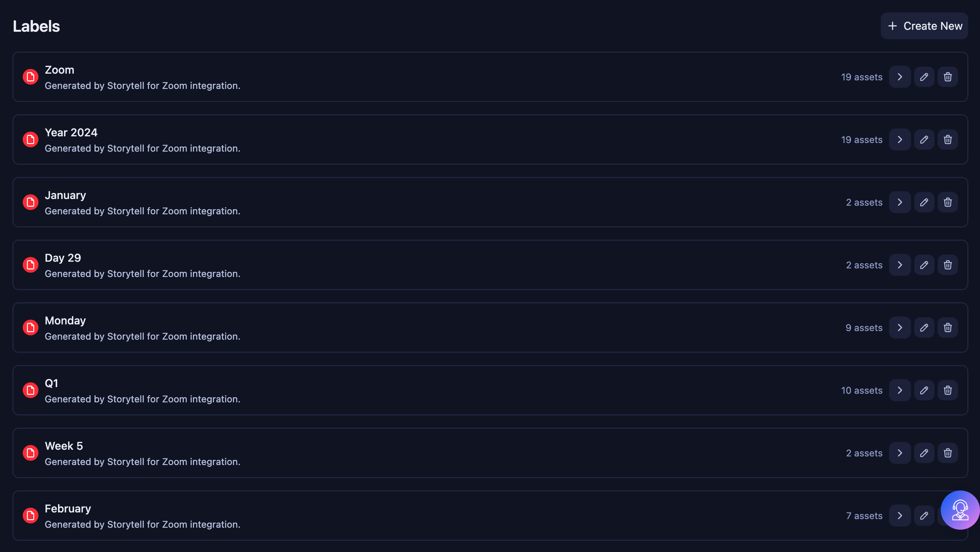Screen dimensions: 980x552
Task: Edit the Zoom label with pencil icon
Action: [924, 77]
